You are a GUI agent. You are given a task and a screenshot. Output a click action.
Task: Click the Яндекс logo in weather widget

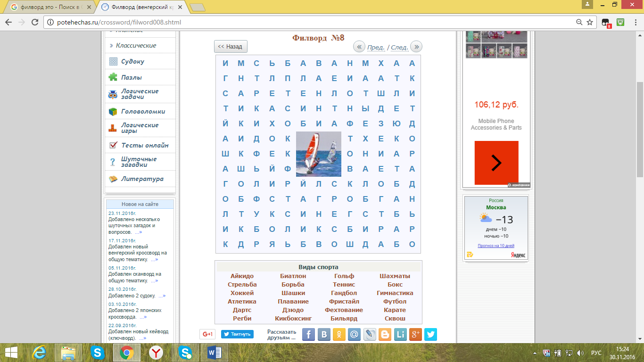518,255
